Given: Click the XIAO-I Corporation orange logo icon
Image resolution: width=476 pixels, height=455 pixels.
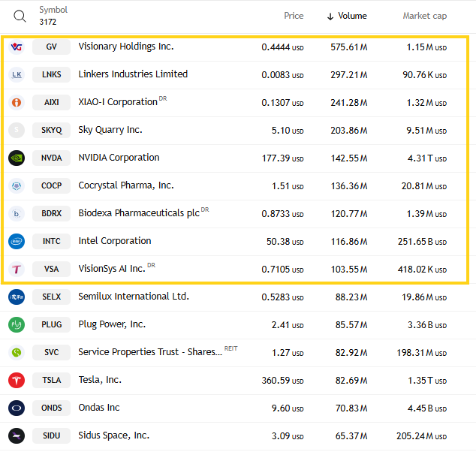Looking at the screenshot, I should click(17, 103).
